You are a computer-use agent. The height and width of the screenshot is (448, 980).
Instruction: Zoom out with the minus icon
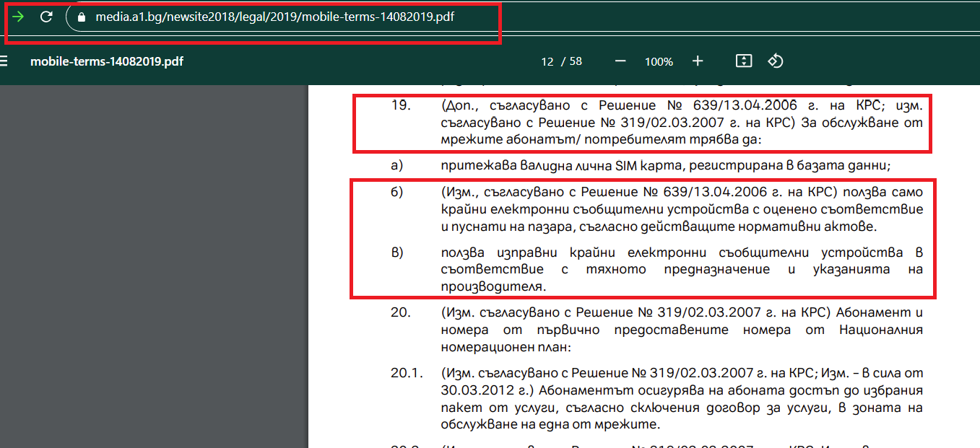coord(620,61)
